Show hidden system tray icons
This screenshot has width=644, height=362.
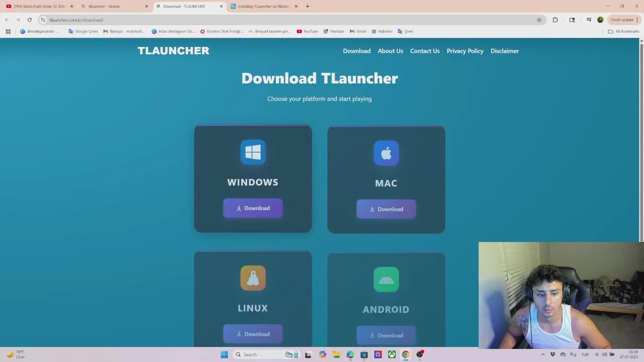(542, 354)
